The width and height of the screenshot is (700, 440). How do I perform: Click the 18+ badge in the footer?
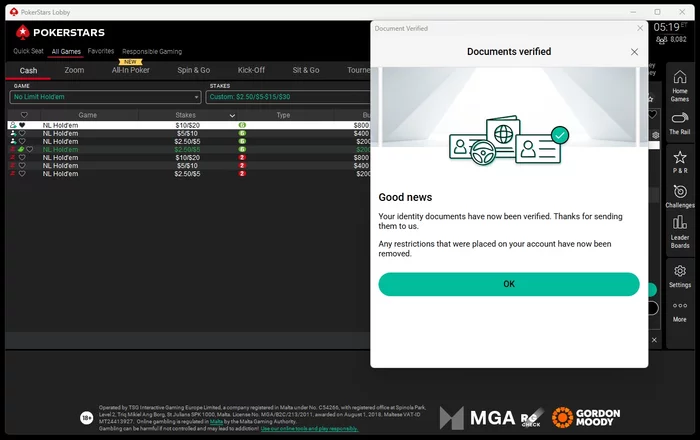click(x=87, y=418)
